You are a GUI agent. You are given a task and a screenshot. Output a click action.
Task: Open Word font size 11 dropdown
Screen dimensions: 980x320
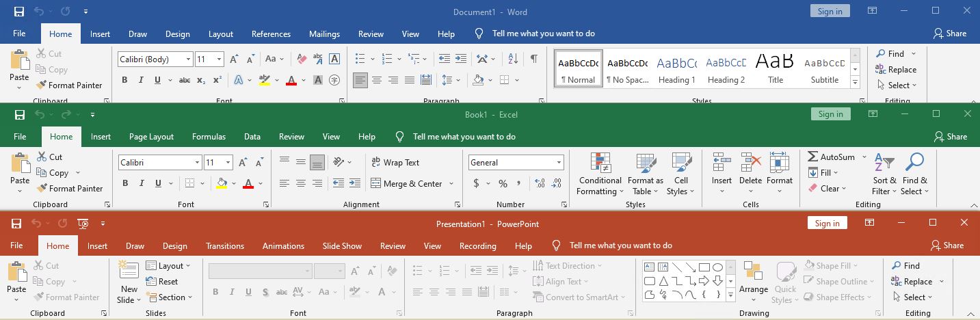pyautogui.click(x=219, y=59)
